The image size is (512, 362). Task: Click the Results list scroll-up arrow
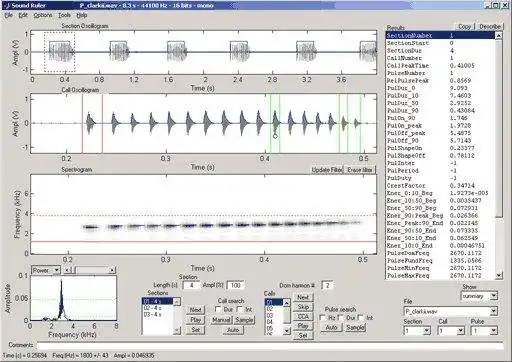tap(499, 36)
